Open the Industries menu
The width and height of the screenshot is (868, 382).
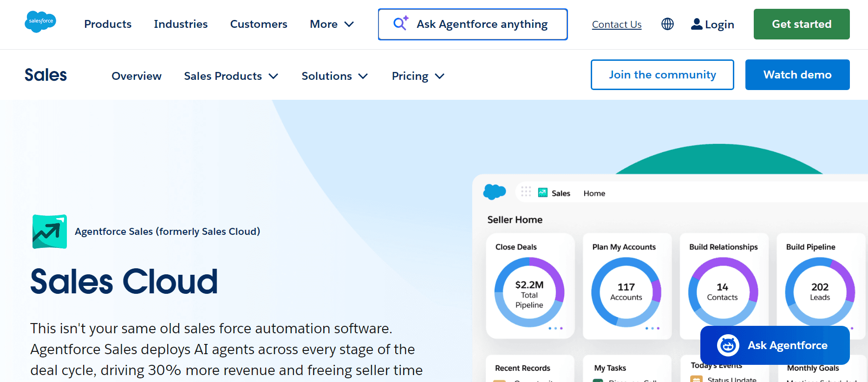(x=181, y=24)
